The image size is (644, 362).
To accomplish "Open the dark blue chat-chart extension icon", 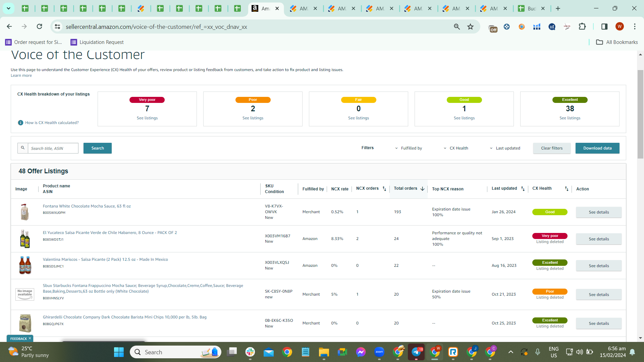I will pyautogui.click(x=552, y=27).
